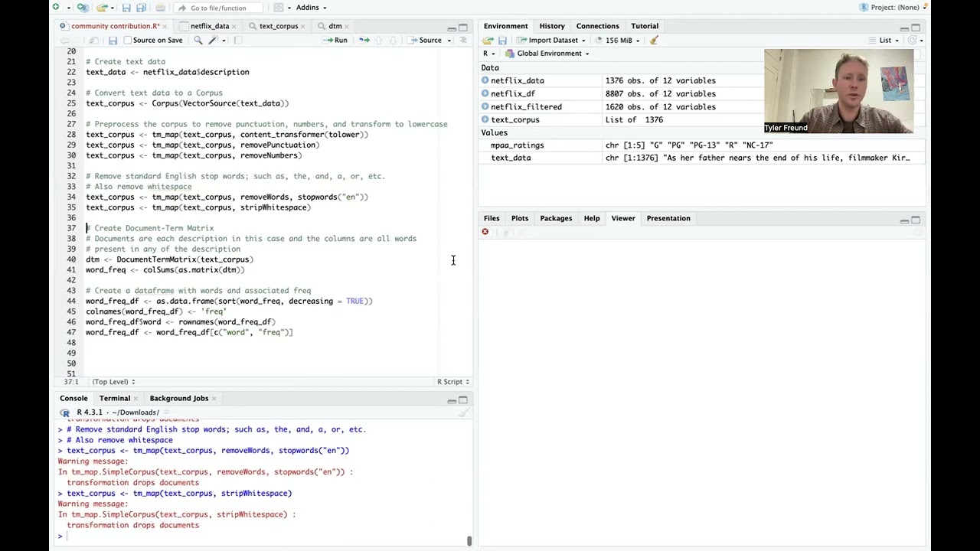This screenshot has width=980, height=551.
Task: Show the source in new window icon
Action: coord(93,40)
